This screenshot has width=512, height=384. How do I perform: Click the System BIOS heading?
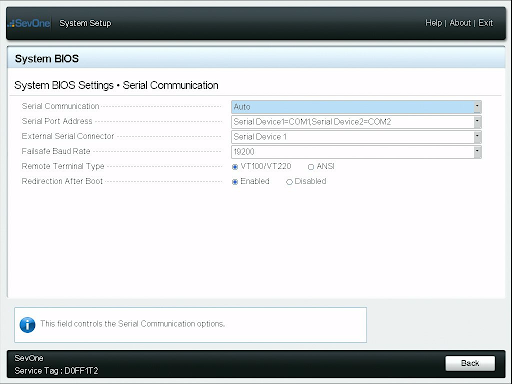click(47, 59)
